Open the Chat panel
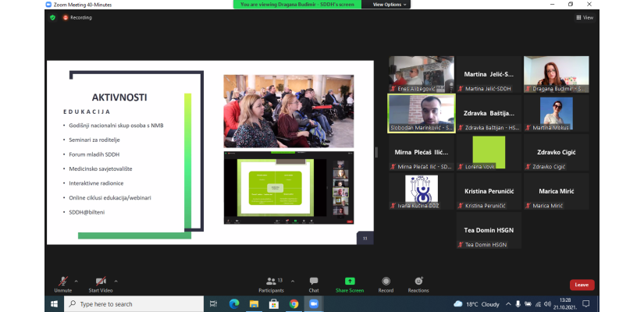The image size is (644, 312). pos(313,282)
